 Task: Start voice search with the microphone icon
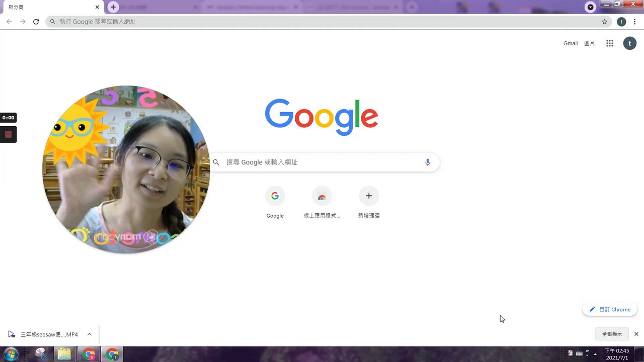tap(428, 162)
